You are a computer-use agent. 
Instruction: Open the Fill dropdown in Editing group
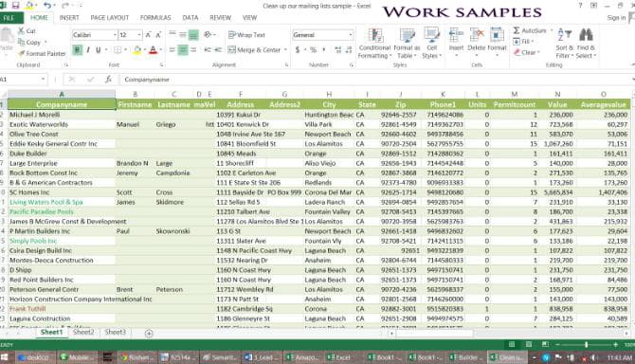523,42
